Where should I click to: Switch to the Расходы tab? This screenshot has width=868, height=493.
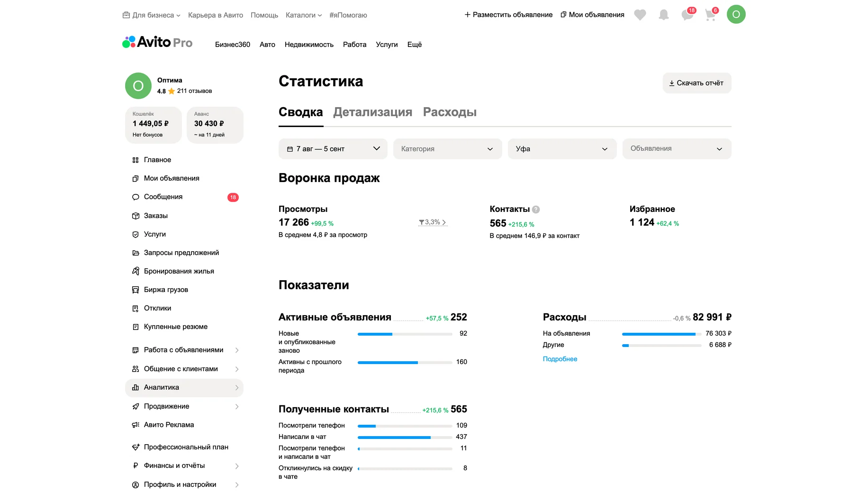click(450, 112)
